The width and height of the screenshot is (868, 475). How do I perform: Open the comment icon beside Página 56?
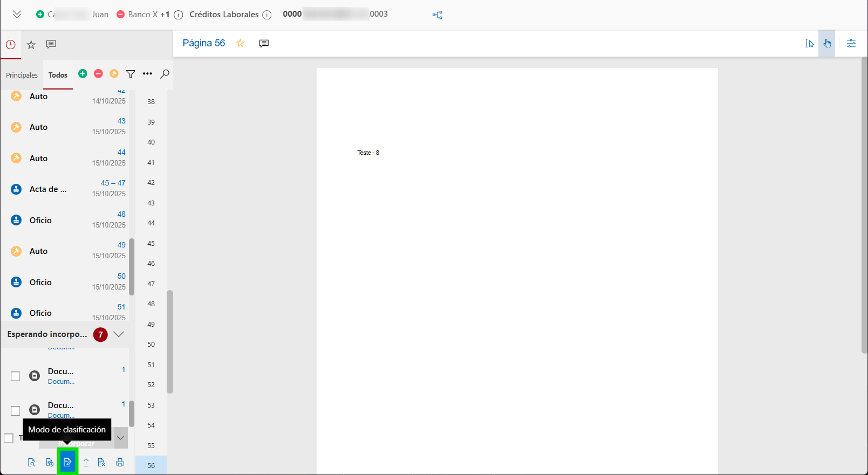[264, 43]
